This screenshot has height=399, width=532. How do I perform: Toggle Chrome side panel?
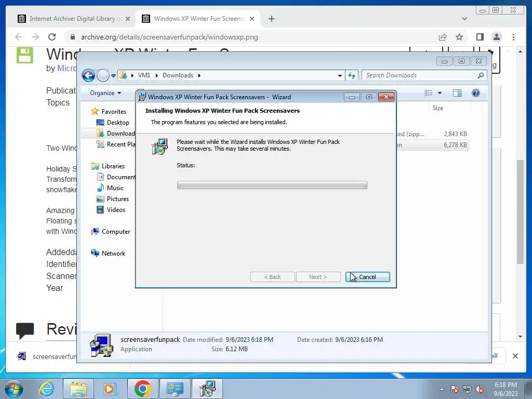click(x=480, y=37)
